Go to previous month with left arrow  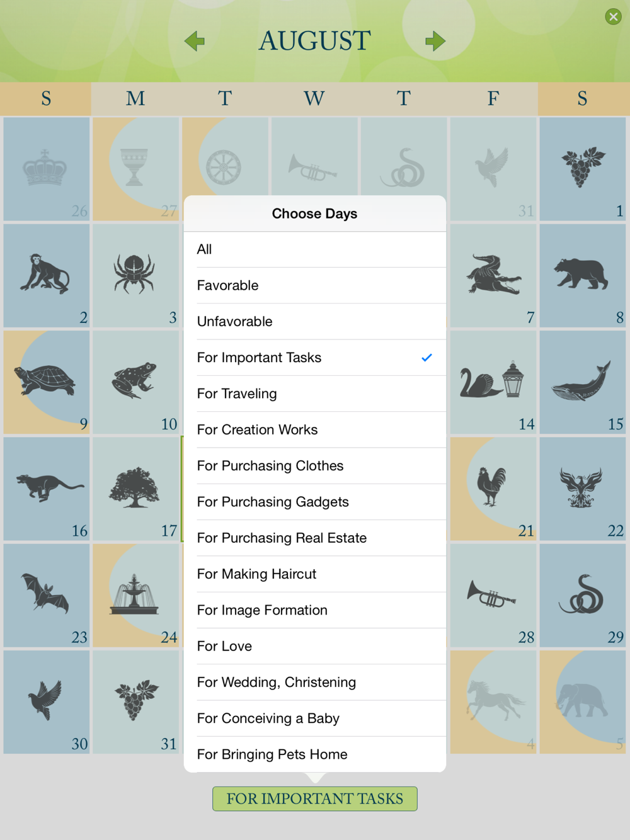[195, 42]
